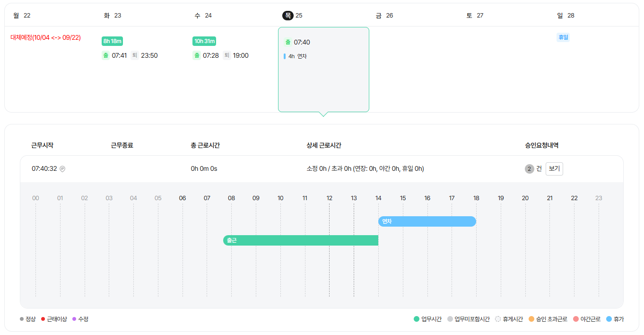Select the 토 27 day column header
Viewport: 644px width, 335px height.
(x=475, y=16)
